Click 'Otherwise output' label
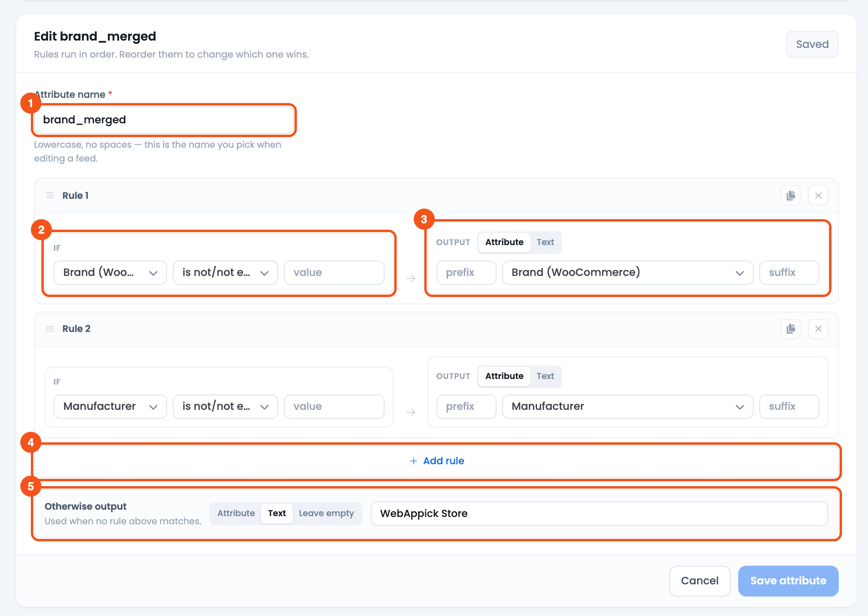 click(86, 506)
